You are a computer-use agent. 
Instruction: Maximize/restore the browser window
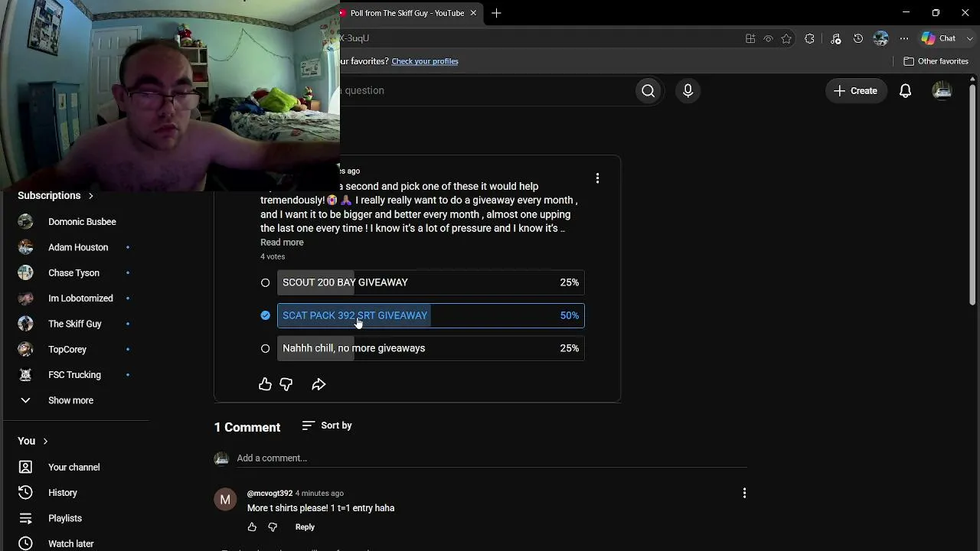click(936, 13)
